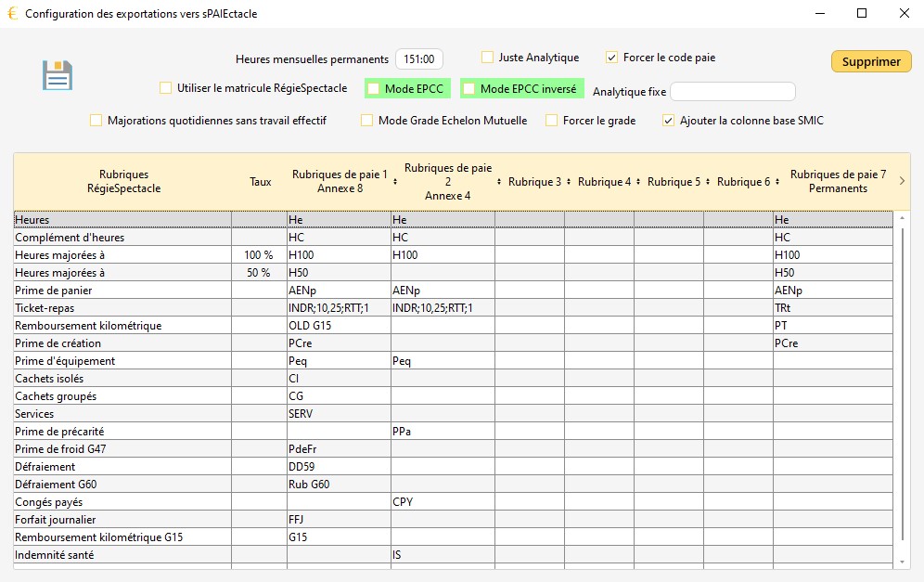Click the Taux column header

coord(261,182)
